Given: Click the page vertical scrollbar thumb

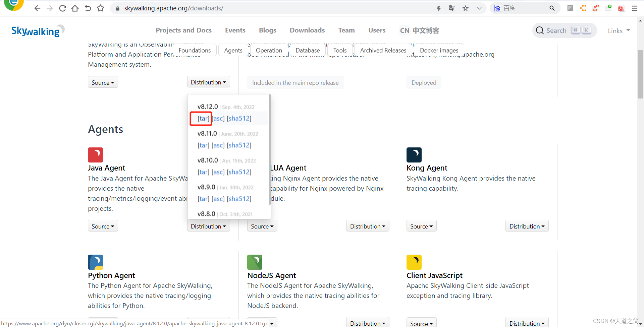Looking at the screenshot, I should tap(640, 74).
